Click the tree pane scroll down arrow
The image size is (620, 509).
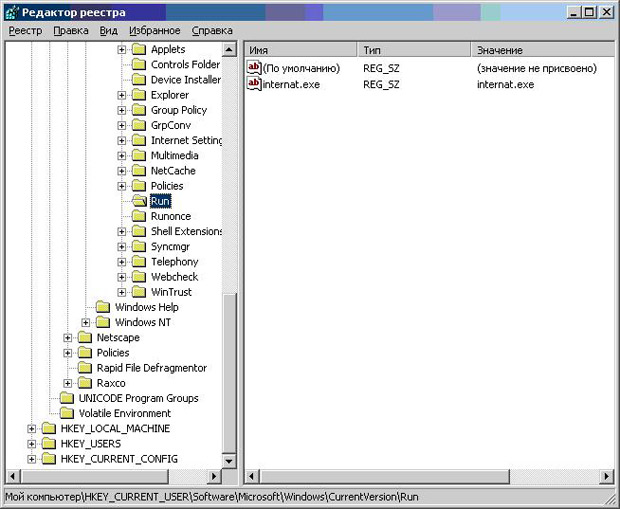click(x=229, y=461)
